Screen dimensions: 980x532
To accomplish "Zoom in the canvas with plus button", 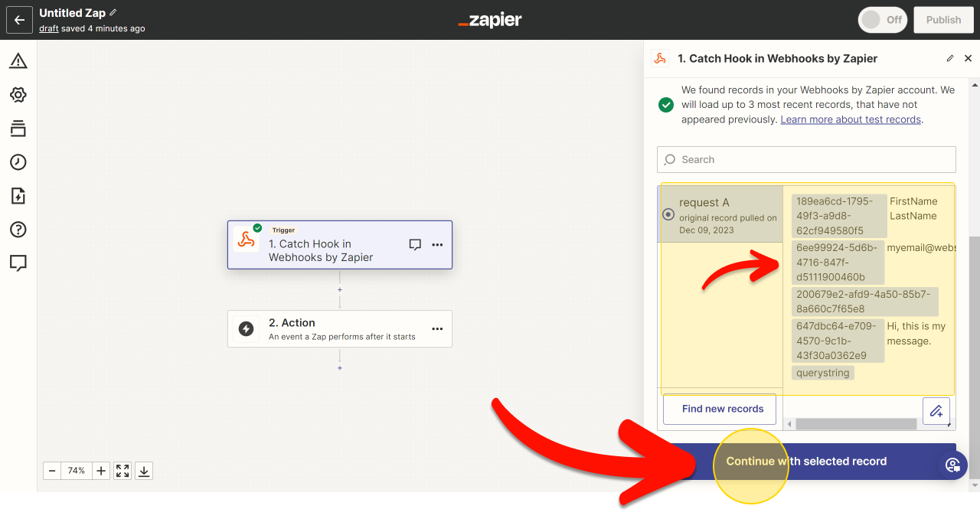I will (x=101, y=471).
